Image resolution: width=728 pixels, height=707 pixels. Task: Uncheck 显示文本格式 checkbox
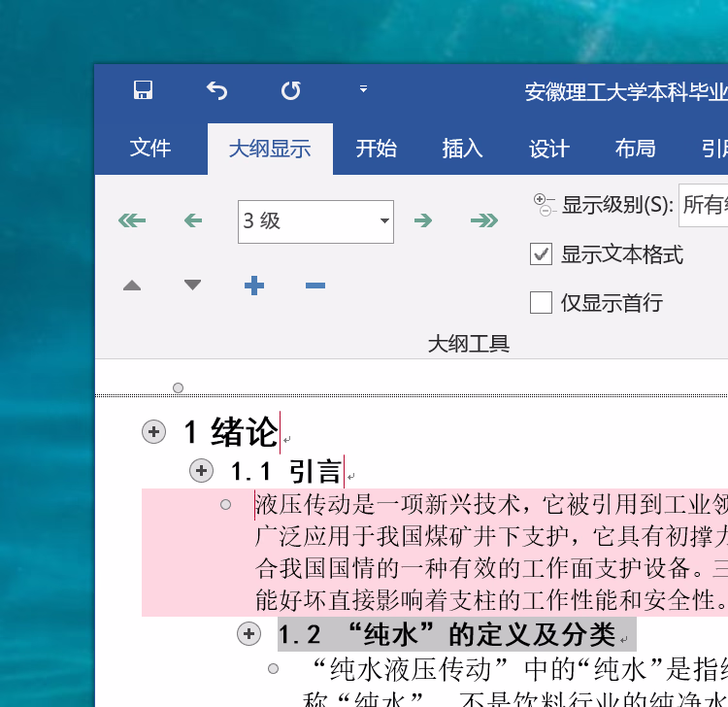point(542,254)
